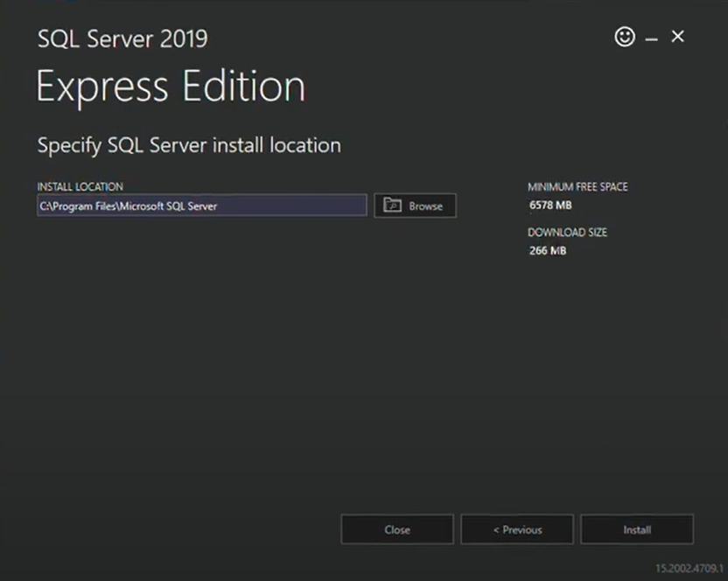Go back with the Previous button
The width and height of the screenshot is (728, 581).
pyautogui.click(x=517, y=529)
